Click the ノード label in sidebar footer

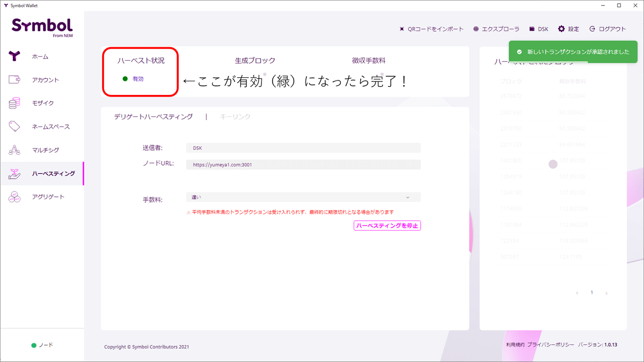tap(46, 345)
